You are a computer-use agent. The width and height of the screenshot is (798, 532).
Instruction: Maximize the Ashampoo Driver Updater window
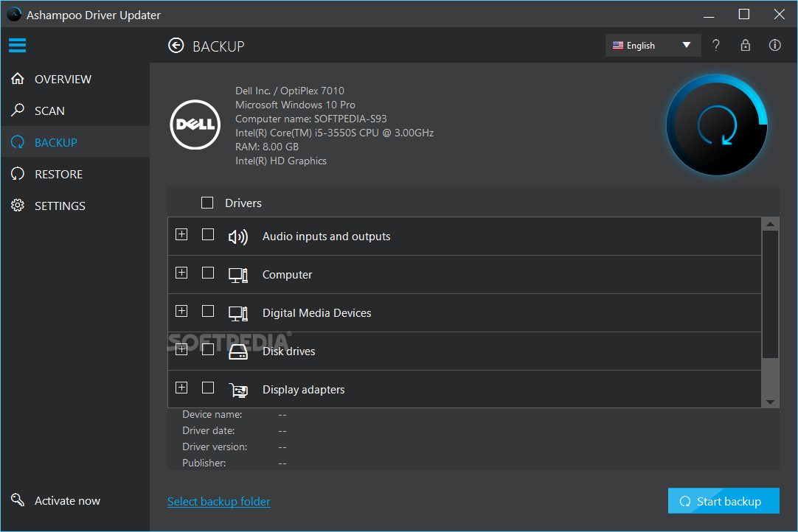coord(744,14)
